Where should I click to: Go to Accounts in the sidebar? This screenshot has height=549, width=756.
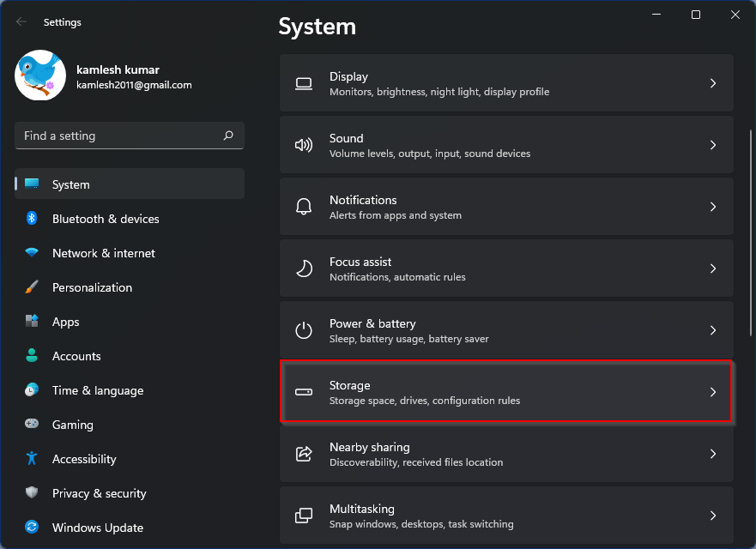pos(76,356)
